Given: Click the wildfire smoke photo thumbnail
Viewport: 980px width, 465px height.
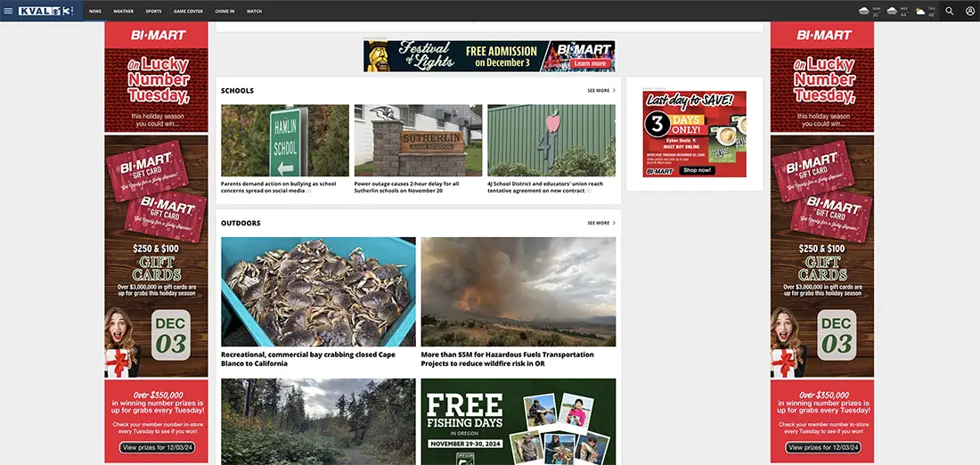Looking at the screenshot, I should pyautogui.click(x=519, y=292).
